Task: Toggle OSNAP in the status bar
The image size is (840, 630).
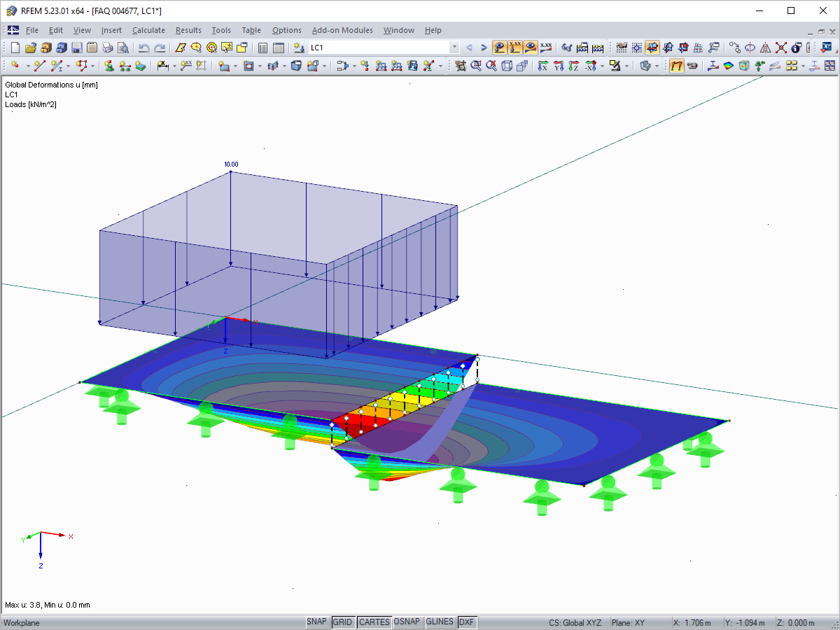Action: pyautogui.click(x=407, y=622)
